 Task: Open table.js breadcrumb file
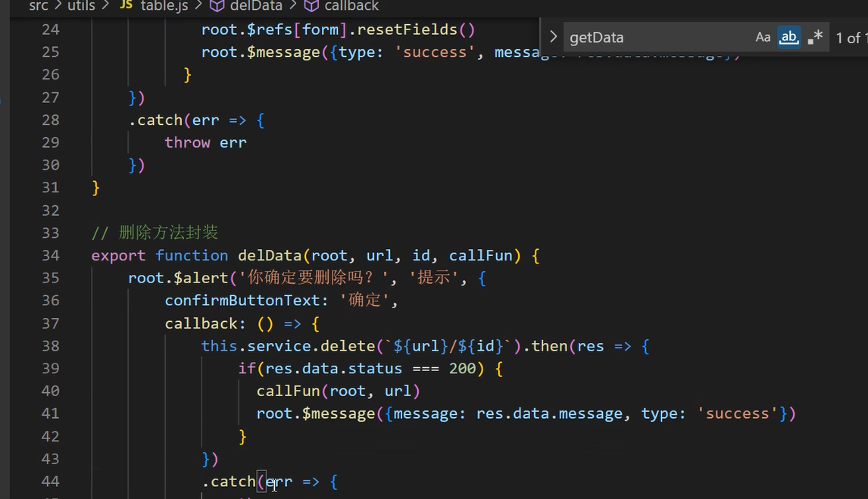[x=164, y=6]
